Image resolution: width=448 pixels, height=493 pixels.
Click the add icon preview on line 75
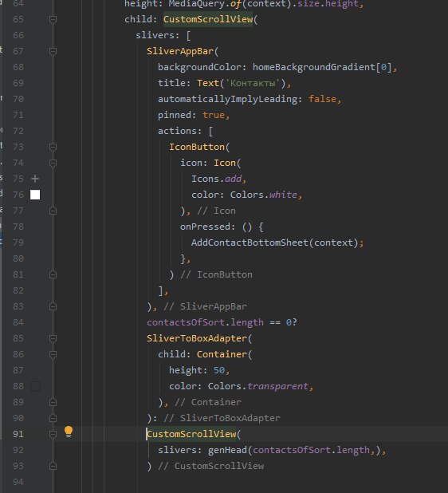click(35, 179)
